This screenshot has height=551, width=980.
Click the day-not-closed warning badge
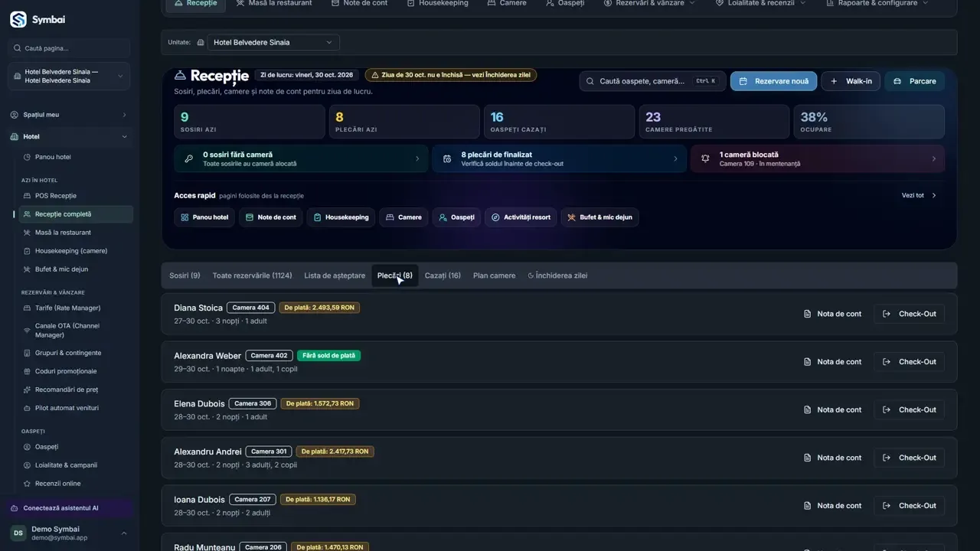[451, 75]
